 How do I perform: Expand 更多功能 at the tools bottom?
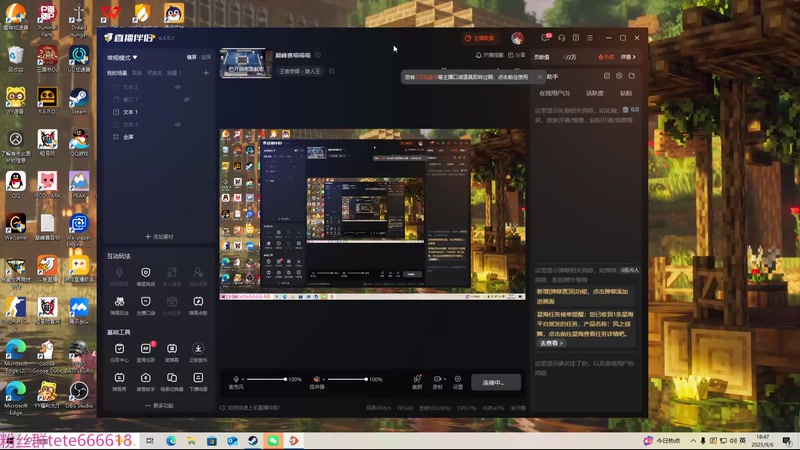coord(159,406)
